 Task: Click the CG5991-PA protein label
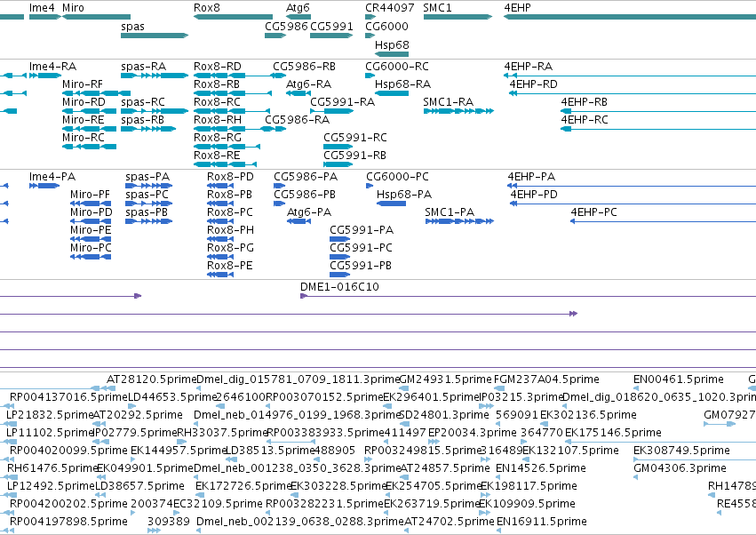pyautogui.click(x=362, y=230)
